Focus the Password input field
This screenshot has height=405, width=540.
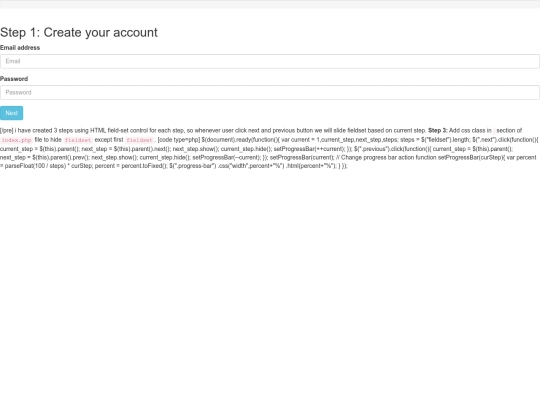tap(270, 92)
